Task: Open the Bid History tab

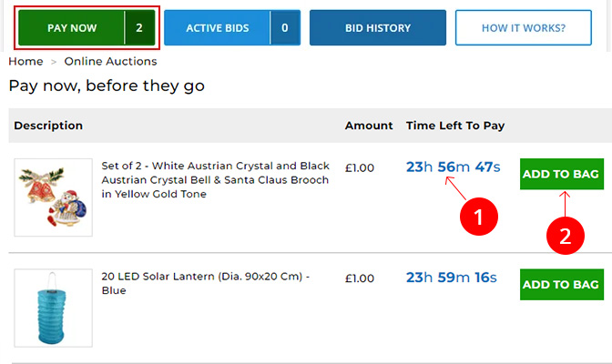Action: coord(377,28)
